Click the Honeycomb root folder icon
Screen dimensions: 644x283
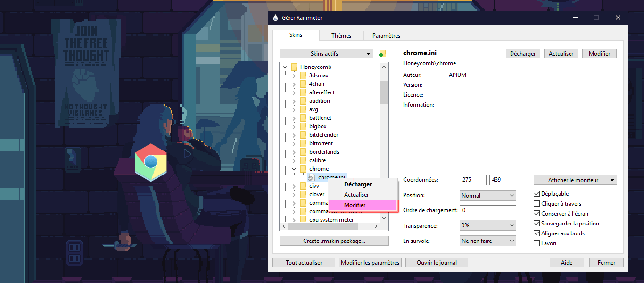click(x=294, y=67)
